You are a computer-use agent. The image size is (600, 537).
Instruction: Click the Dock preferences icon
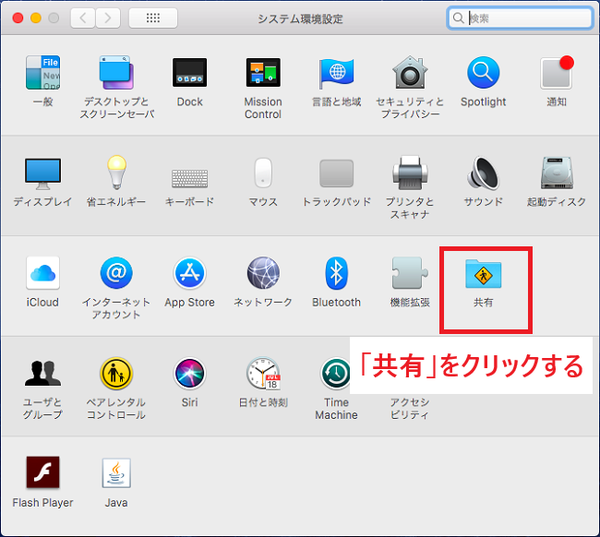[x=189, y=73]
